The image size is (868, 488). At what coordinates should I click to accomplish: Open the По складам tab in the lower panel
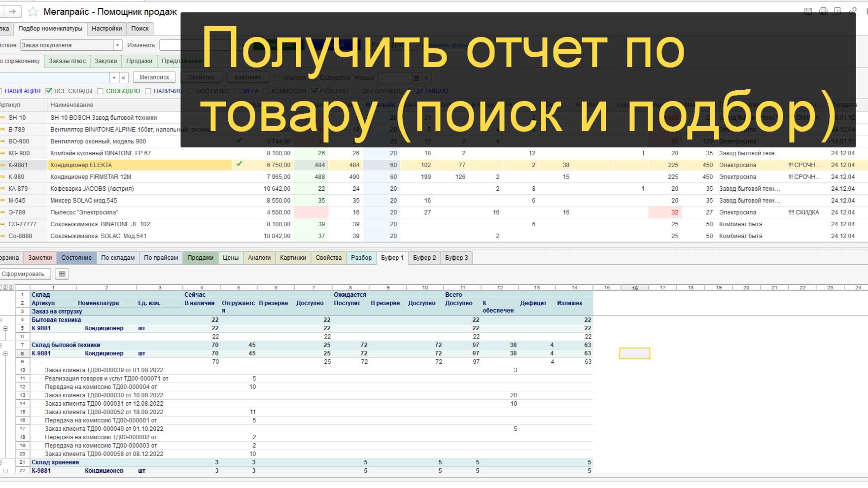coord(118,257)
